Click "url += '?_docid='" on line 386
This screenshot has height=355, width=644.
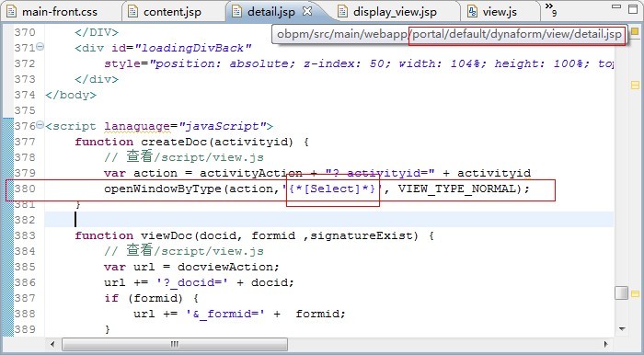click(x=167, y=282)
